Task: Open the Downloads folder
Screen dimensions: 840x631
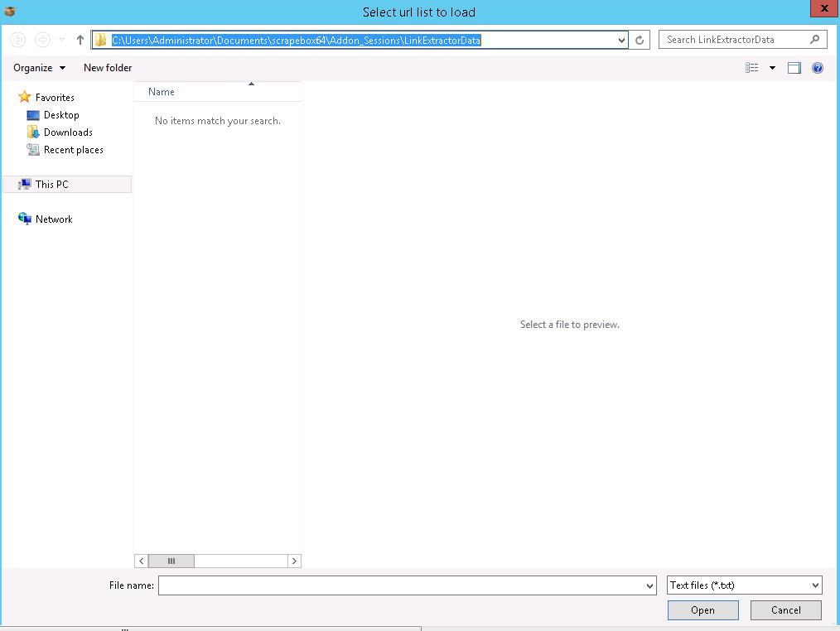Action: point(60,132)
